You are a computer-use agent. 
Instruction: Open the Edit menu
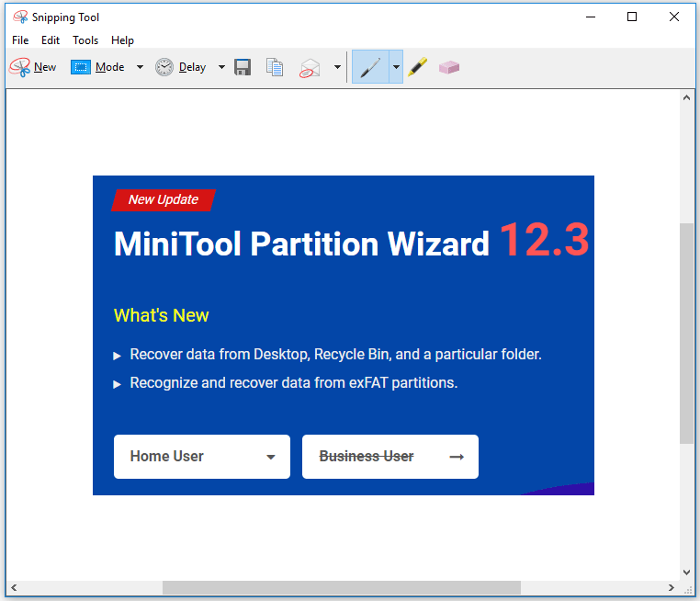coord(51,40)
